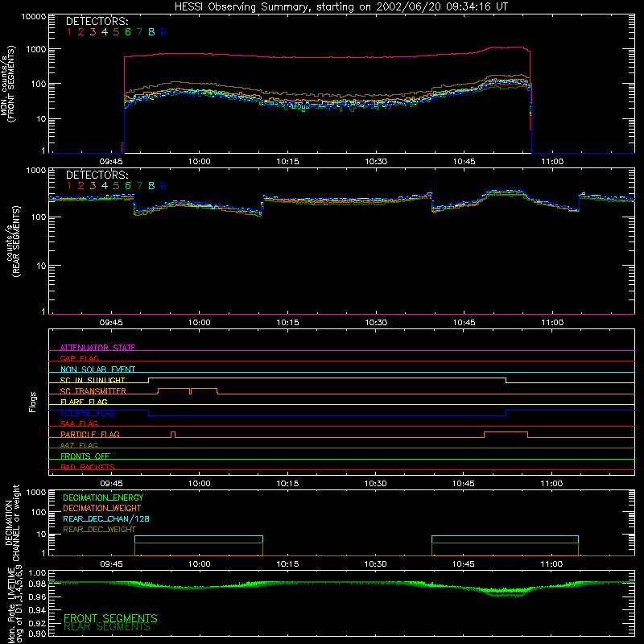
Task: Select blue detector number 9 in front segments legend
Action: 163,32
